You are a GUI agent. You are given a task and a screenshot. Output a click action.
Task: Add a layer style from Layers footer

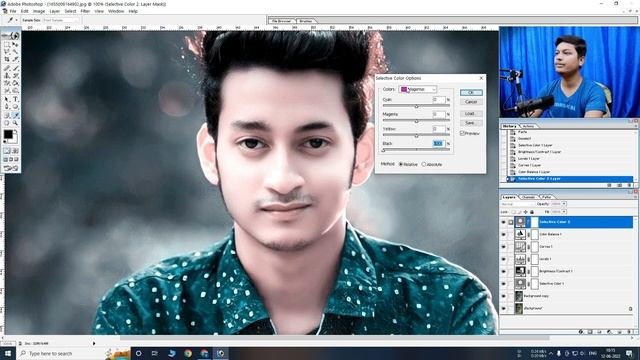581,332
